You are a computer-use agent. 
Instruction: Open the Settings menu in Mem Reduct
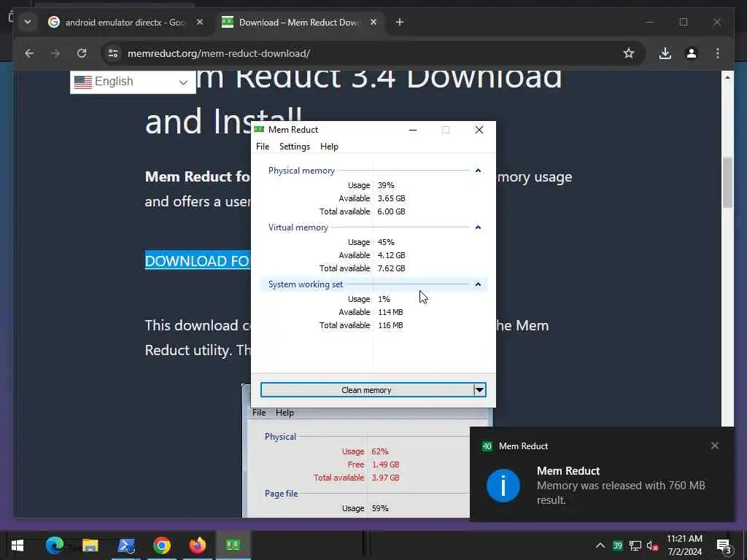tap(295, 147)
